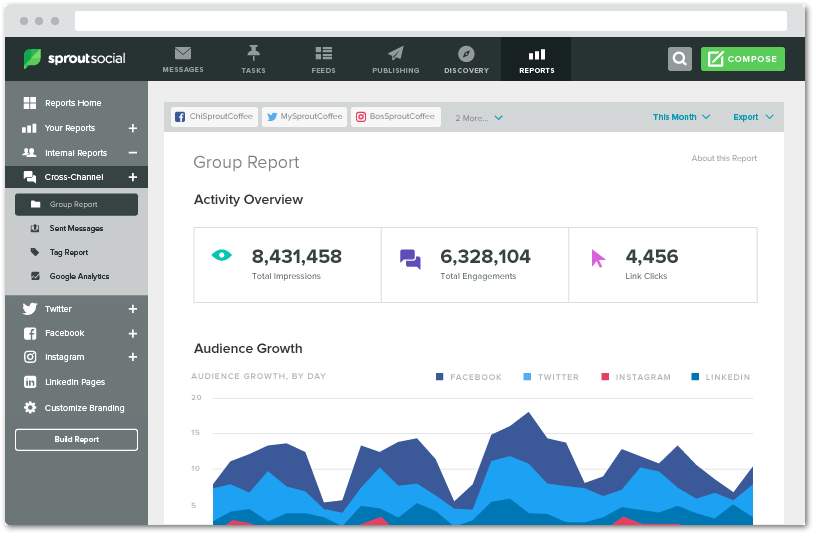The width and height of the screenshot is (814, 534).
Task: Open Customize Branding label
Action: [x=85, y=408]
